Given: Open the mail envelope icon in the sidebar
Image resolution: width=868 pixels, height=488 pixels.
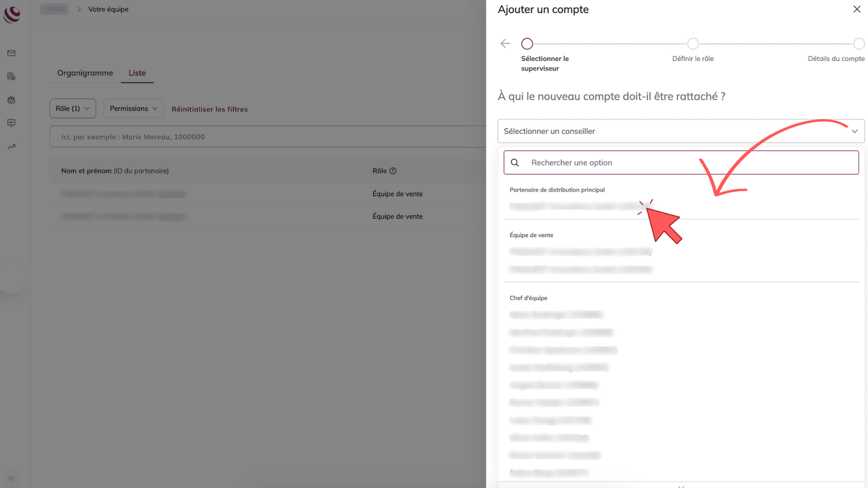Looking at the screenshot, I should (11, 53).
